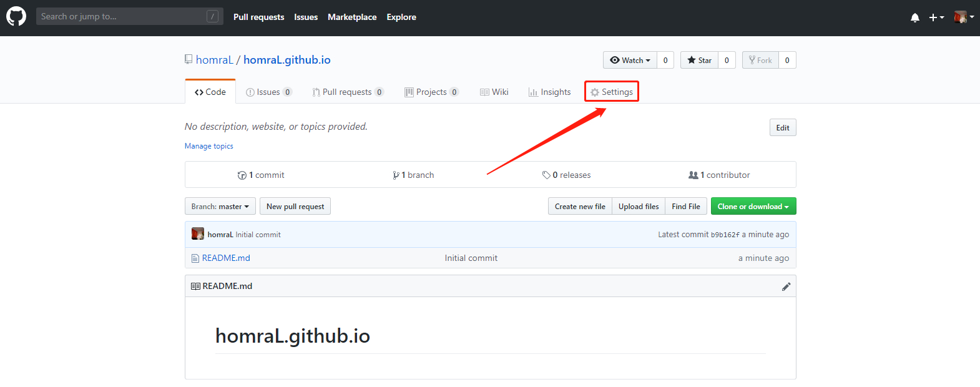Focus the Search or jump to field
This screenshot has width=980, height=387.
[x=122, y=16]
